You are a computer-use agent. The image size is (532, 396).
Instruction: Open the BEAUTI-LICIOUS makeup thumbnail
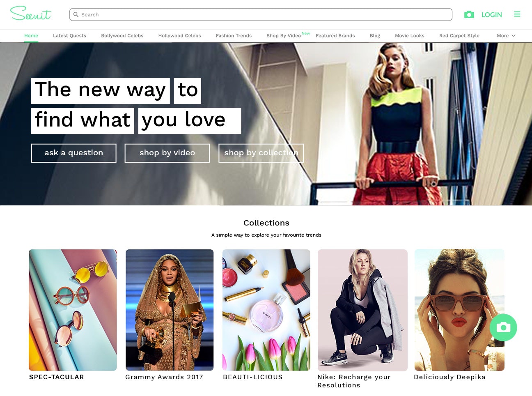click(266, 310)
